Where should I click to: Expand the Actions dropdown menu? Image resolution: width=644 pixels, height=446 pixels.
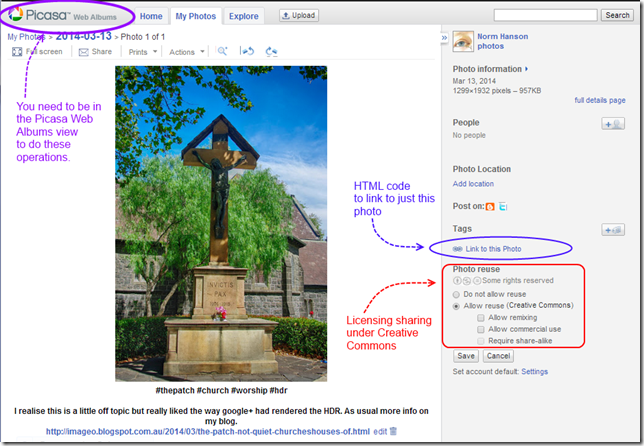[x=187, y=52]
